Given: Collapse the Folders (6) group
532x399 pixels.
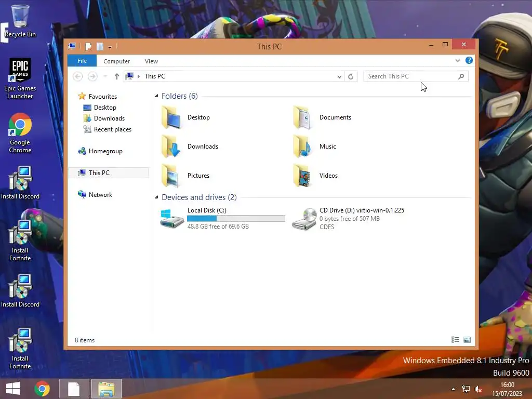Looking at the screenshot, I should pyautogui.click(x=156, y=96).
